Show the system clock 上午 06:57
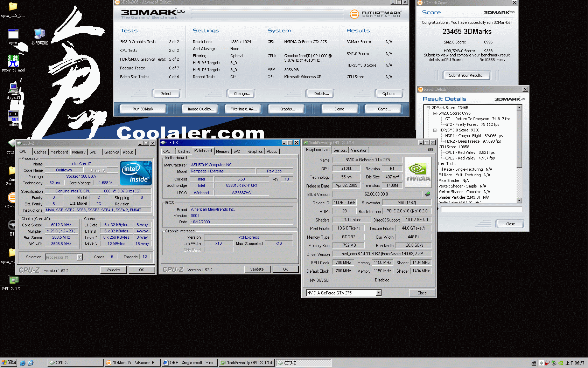 [575, 363]
